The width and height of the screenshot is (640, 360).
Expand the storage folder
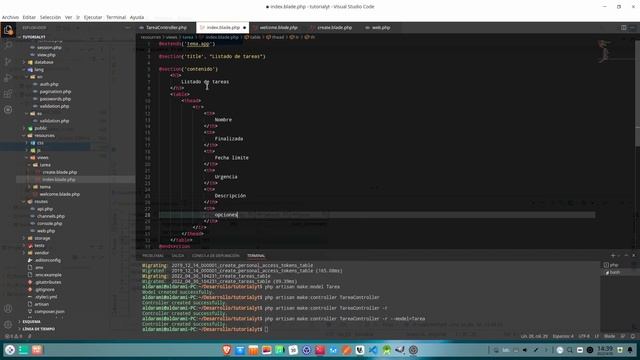(x=42, y=238)
